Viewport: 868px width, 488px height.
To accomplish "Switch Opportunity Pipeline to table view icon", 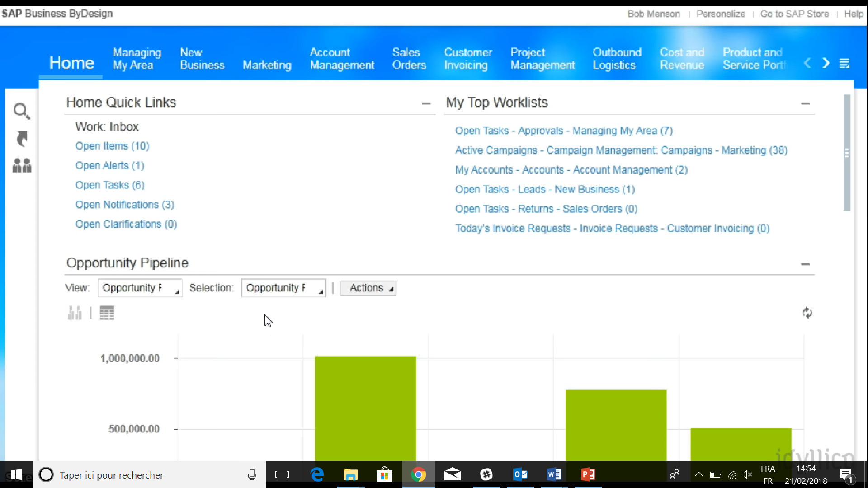I will (x=107, y=313).
